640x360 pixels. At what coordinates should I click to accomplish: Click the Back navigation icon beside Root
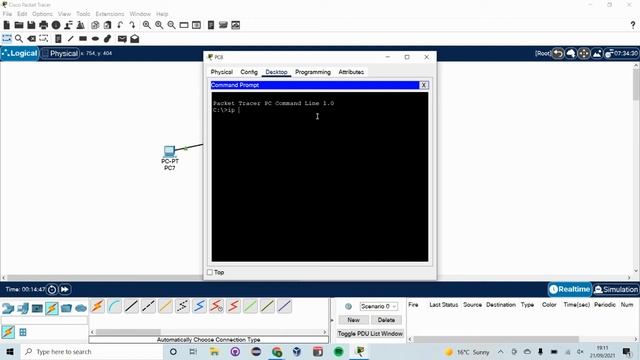tap(558, 53)
